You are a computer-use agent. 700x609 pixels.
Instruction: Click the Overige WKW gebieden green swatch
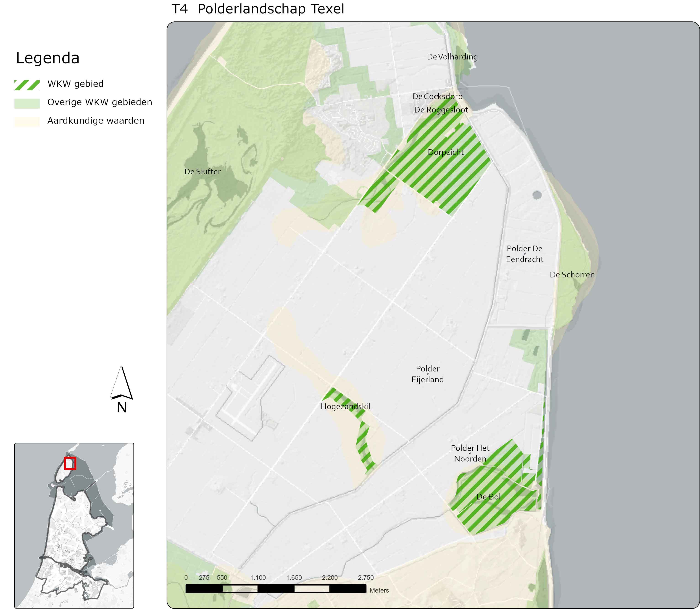pyautogui.click(x=27, y=103)
